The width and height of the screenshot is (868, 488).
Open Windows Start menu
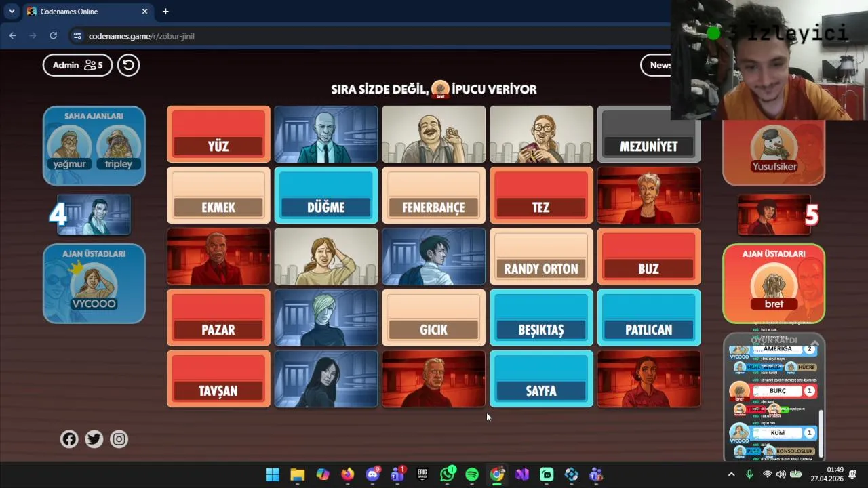pos(273,474)
